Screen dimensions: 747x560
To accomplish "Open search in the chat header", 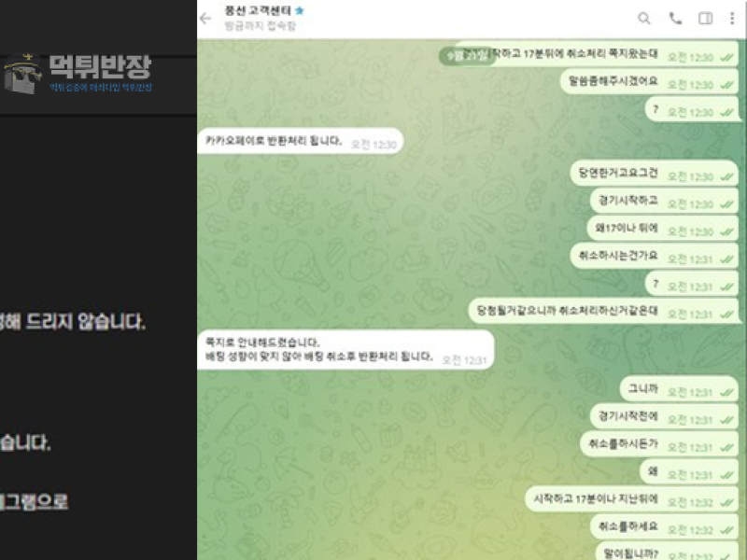I will [643, 19].
